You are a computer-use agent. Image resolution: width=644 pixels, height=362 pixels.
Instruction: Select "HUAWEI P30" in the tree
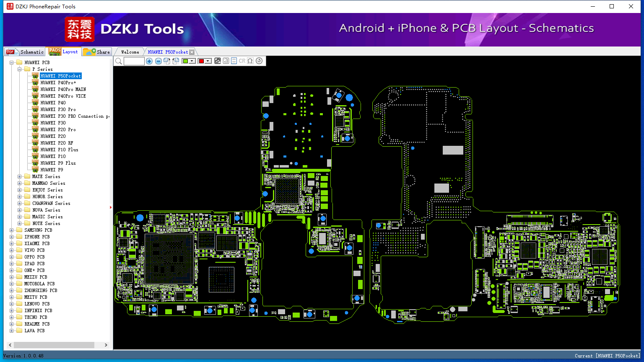53,123
